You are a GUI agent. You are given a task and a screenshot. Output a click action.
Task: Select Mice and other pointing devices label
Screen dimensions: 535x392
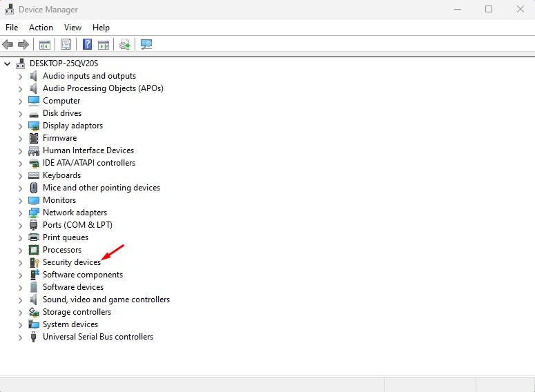click(101, 188)
